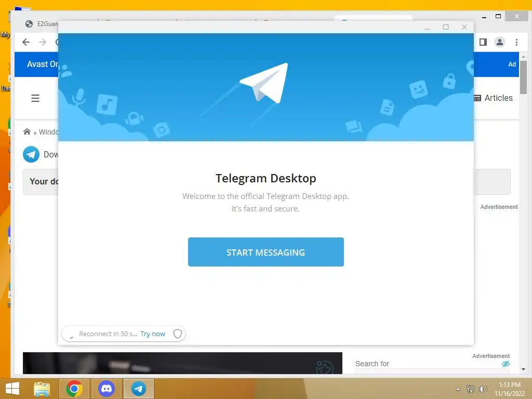532x399 pixels.
Task: Open Chrome profile avatar icon
Action: pos(500,42)
